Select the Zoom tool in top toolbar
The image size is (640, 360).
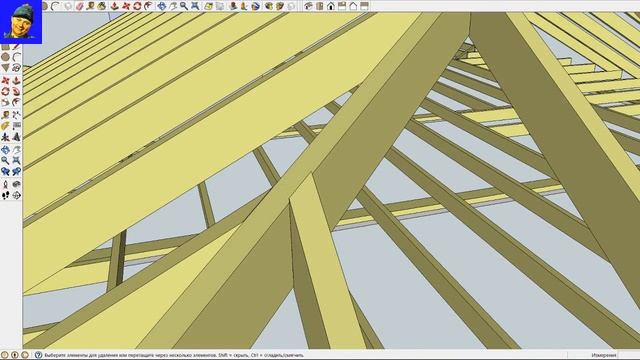pos(184,6)
